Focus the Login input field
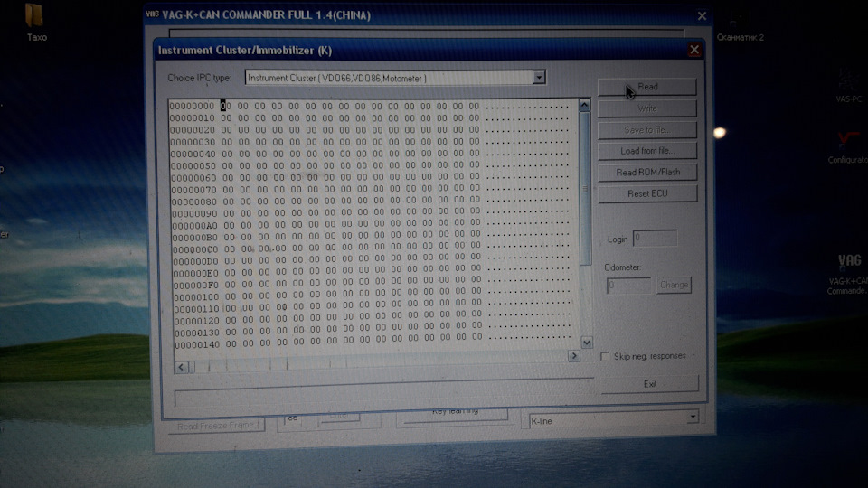The height and width of the screenshot is (488, 868). tap(655, 239)
